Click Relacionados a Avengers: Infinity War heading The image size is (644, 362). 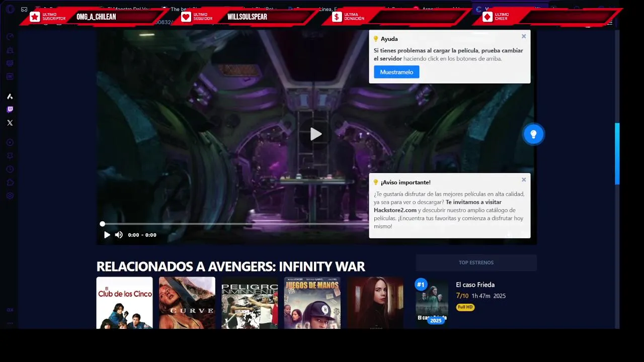point(230,266)
